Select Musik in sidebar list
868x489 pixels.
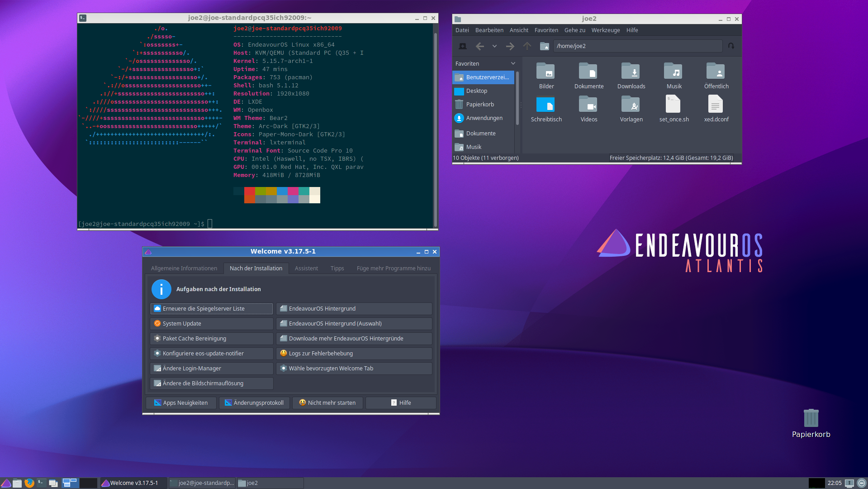[483, 147]
